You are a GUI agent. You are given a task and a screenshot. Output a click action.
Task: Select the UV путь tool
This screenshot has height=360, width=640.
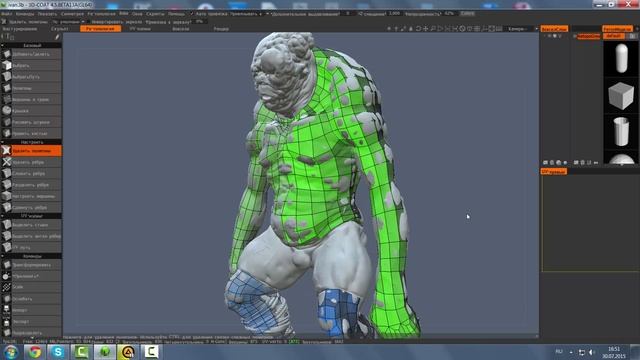(31, 247)
